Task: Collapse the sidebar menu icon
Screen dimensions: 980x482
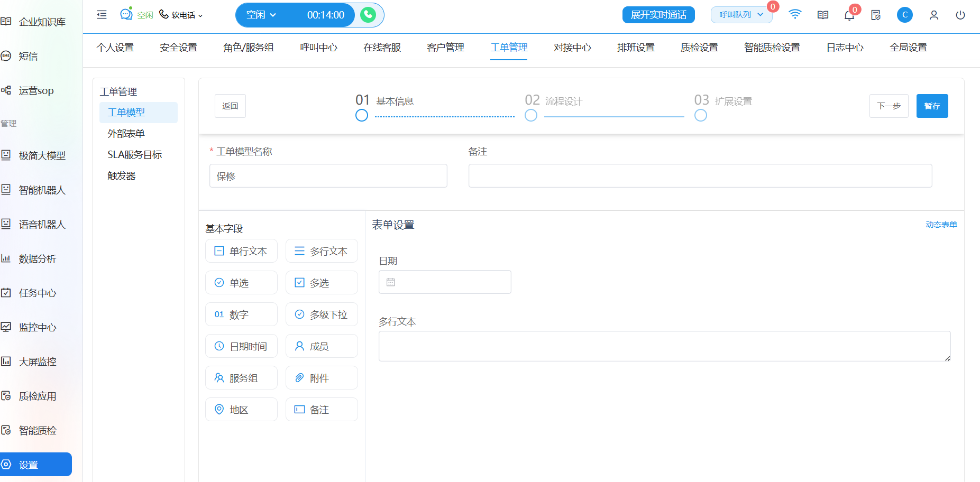Action: [102, 15]
